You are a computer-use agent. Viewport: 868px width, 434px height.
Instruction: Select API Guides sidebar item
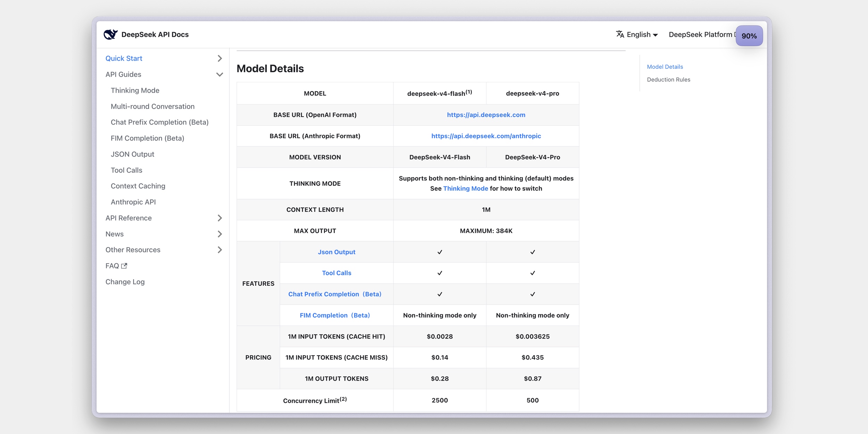pos(123,74)
